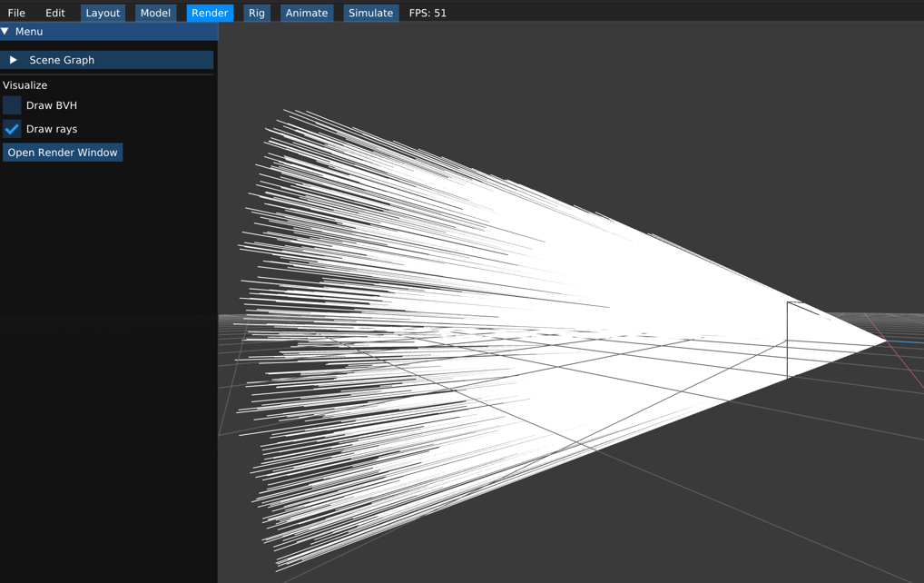
Task: Switch to the Model tab
Action: click(x=154, y=13)
